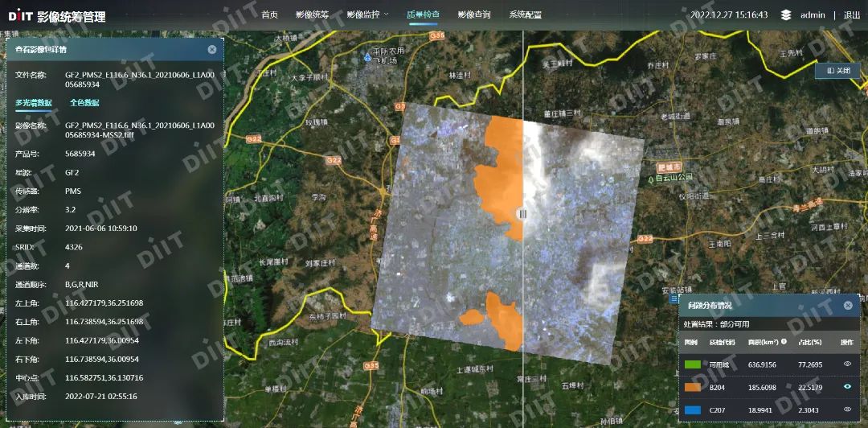Screen dimensions: 868x428
Task: Click the 关闭 button on the map
Action: point(837,71)
